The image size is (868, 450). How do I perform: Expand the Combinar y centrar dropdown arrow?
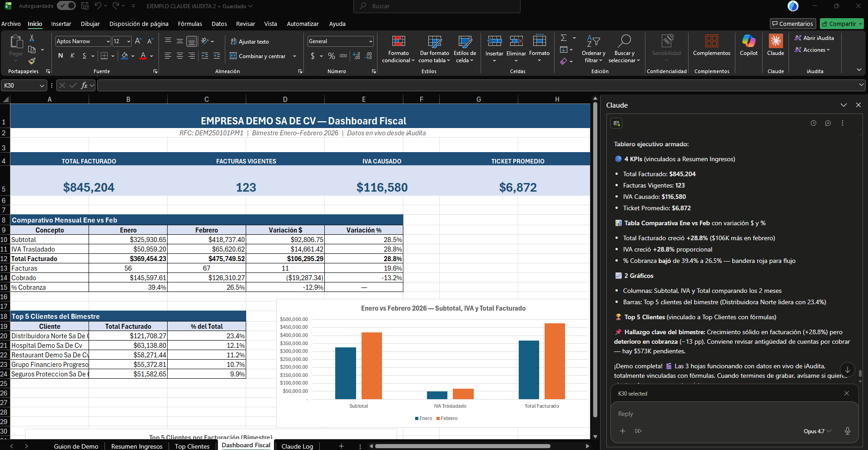tap(294, 56)
